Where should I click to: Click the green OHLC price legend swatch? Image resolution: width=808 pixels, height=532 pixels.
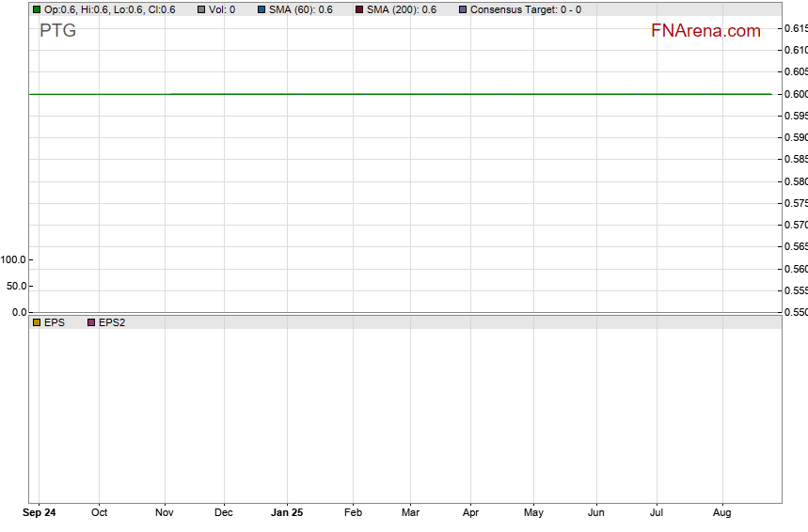pos(37,9)
